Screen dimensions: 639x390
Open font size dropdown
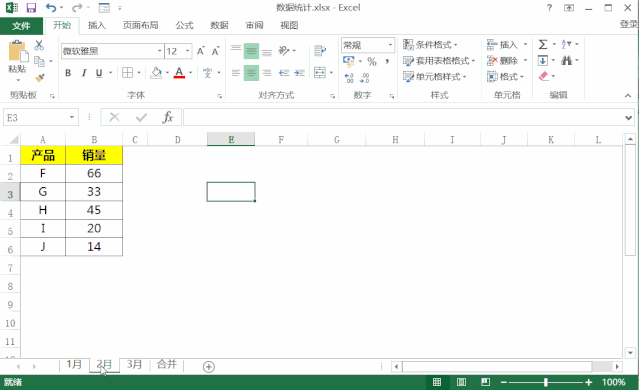(x=187, y=51)
